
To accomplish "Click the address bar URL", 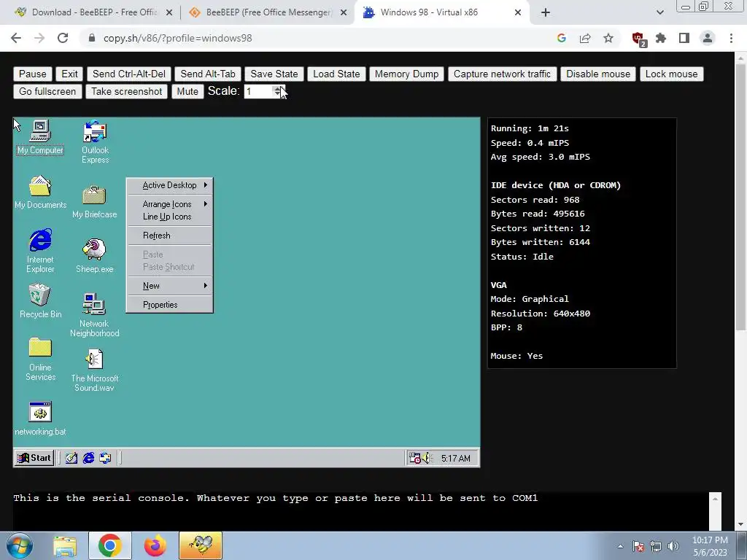I will coord(178,38).
